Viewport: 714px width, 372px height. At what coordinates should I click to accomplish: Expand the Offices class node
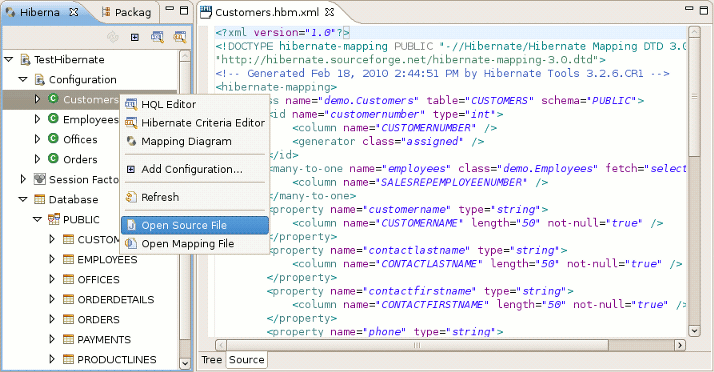pyautogui.click(x=37, y=139)
